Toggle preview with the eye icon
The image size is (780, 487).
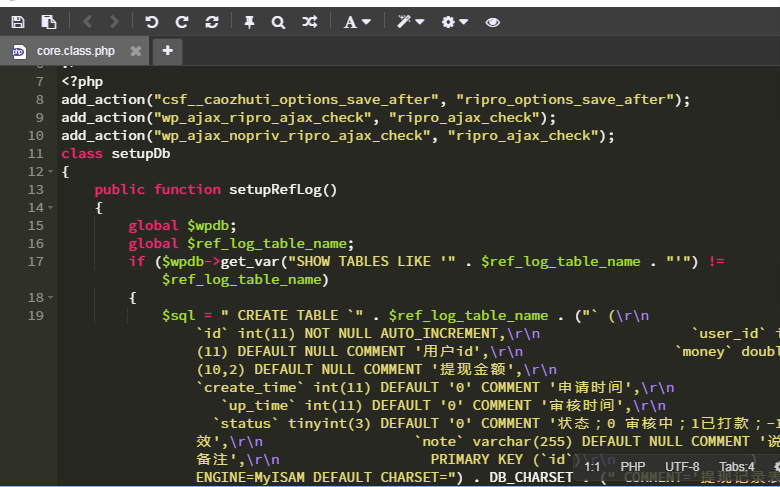pyautogui.click(x=492, y=22)
